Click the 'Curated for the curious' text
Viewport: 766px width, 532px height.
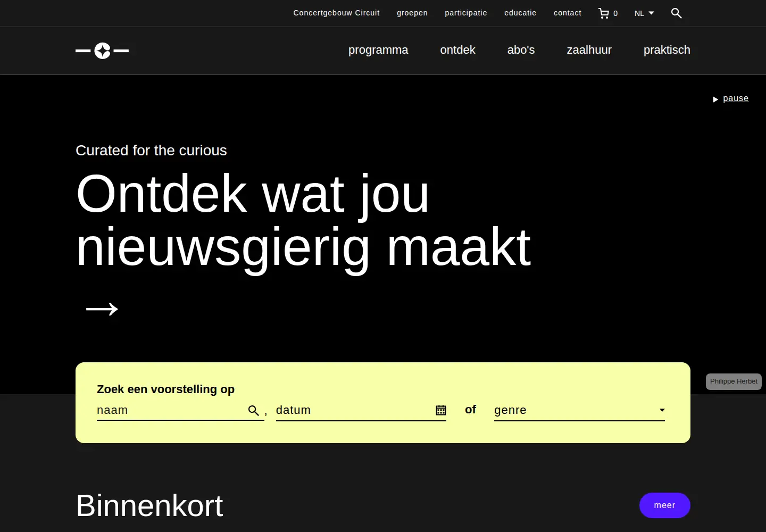pos(151,151)
